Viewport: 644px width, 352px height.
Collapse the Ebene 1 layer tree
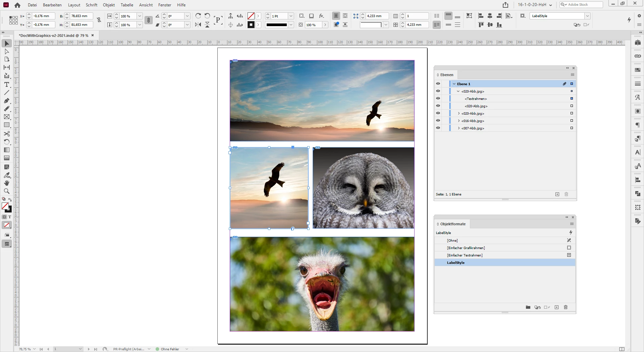click(x=454, y=84)
